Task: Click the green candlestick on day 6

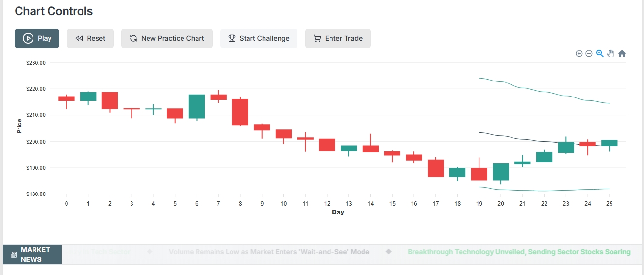Action: [197, 107]
